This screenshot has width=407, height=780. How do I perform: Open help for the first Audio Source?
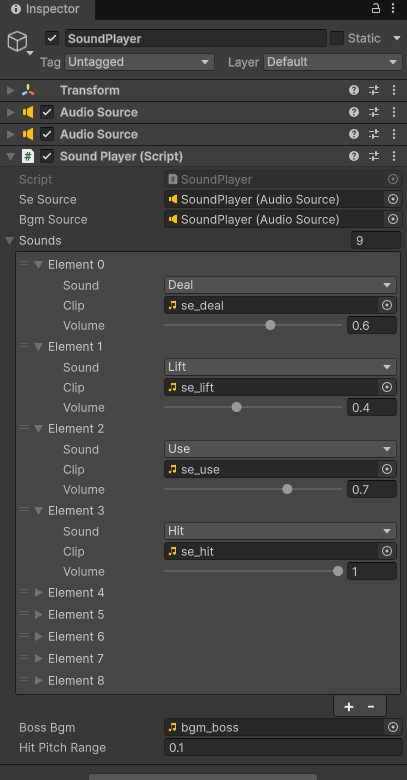(x=354, y=112)
